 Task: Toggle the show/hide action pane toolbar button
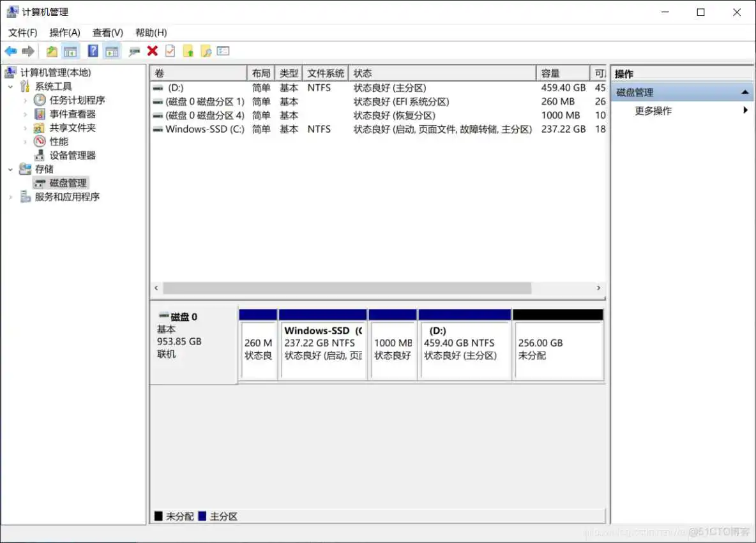click(112, 50)
